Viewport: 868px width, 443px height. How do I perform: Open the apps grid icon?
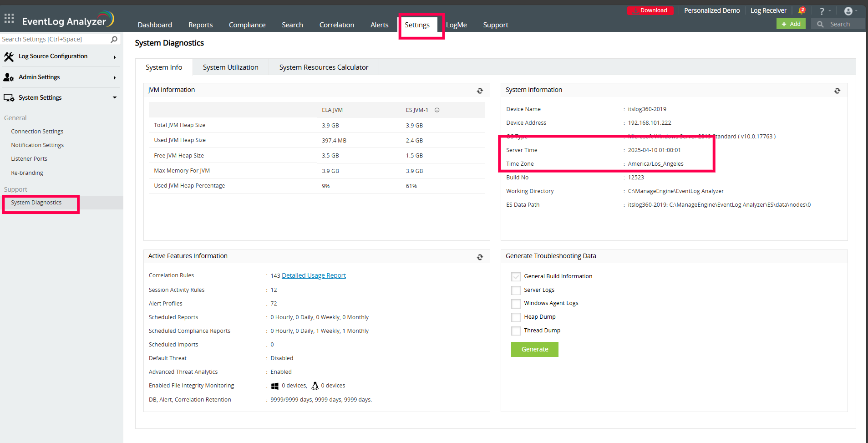tap(9, 19)
